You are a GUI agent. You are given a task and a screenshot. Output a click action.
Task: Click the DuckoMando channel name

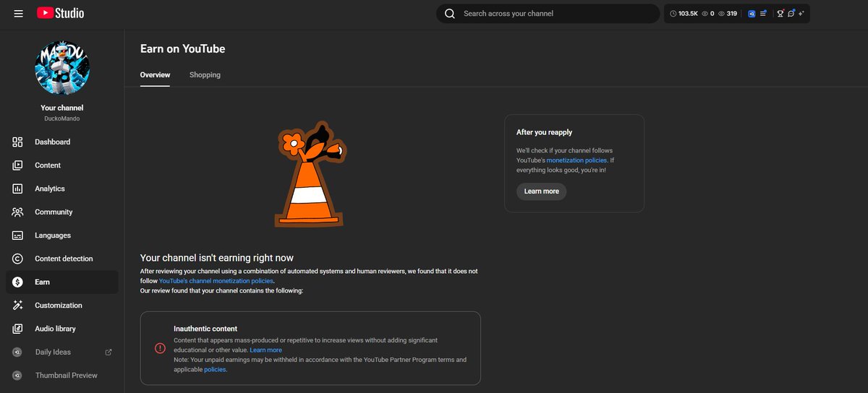click(x=62, y=118)
